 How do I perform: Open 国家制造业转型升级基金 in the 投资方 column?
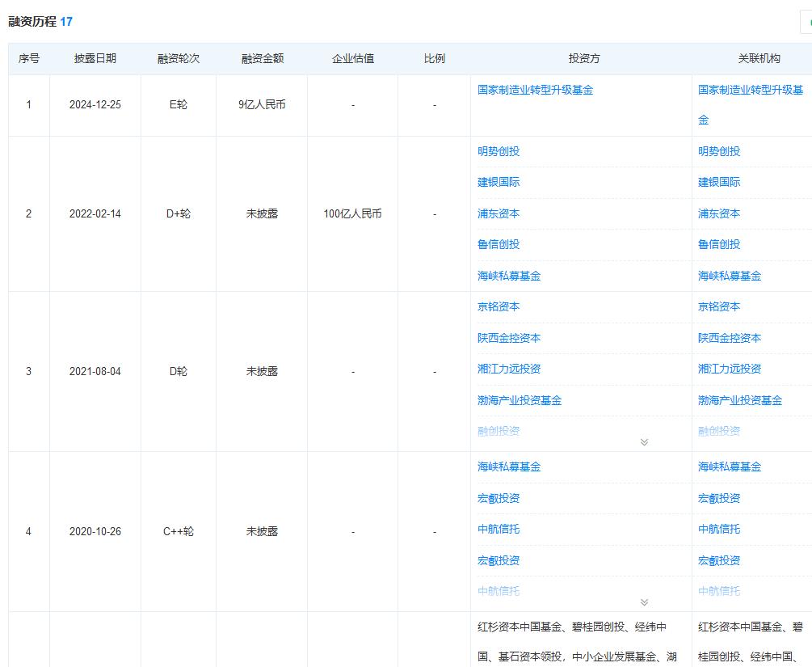pyautogui.click(x=535, y=90)
